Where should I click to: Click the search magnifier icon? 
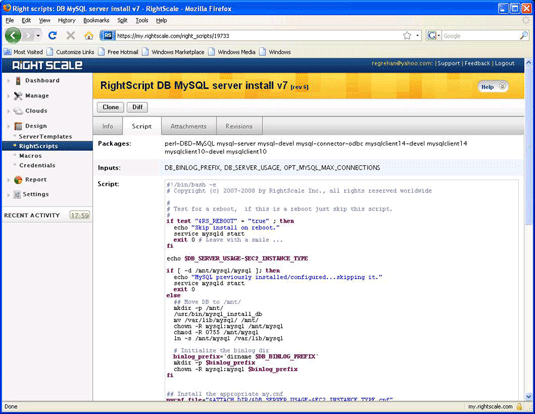524,35
